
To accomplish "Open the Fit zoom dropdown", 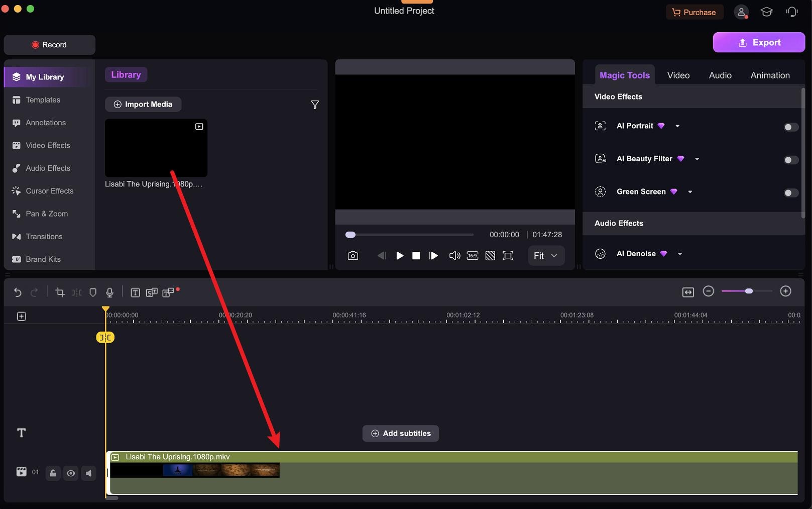I will (546, 255).
